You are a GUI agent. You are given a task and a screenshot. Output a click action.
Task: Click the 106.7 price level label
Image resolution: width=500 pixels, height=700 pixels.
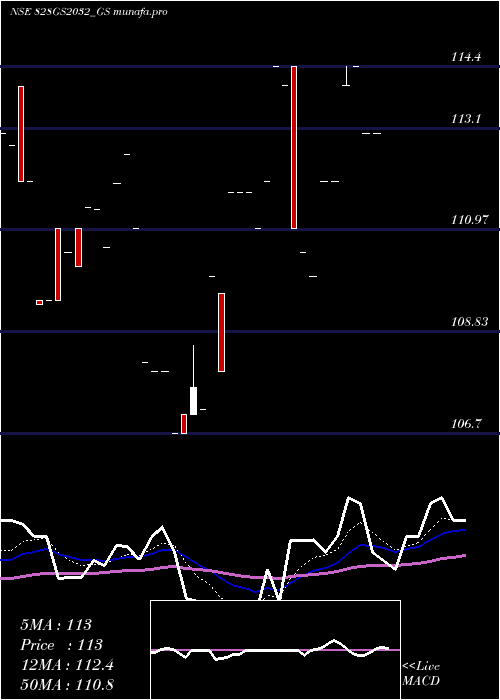467,423
